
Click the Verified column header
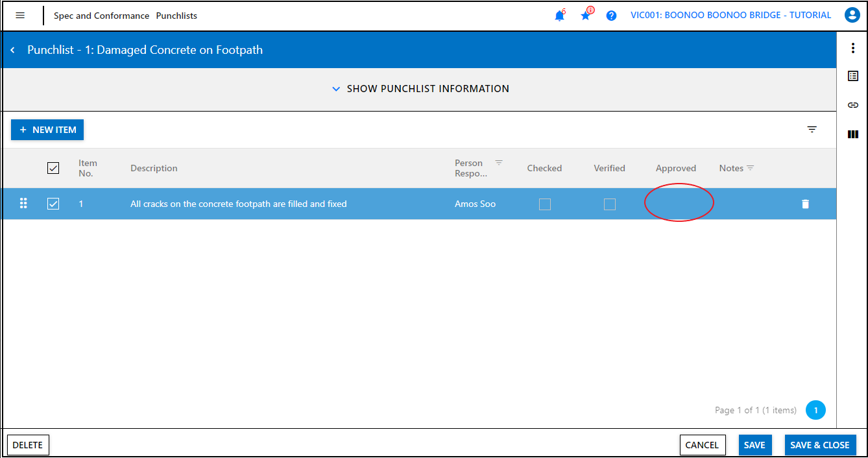[x=609, y=168]
